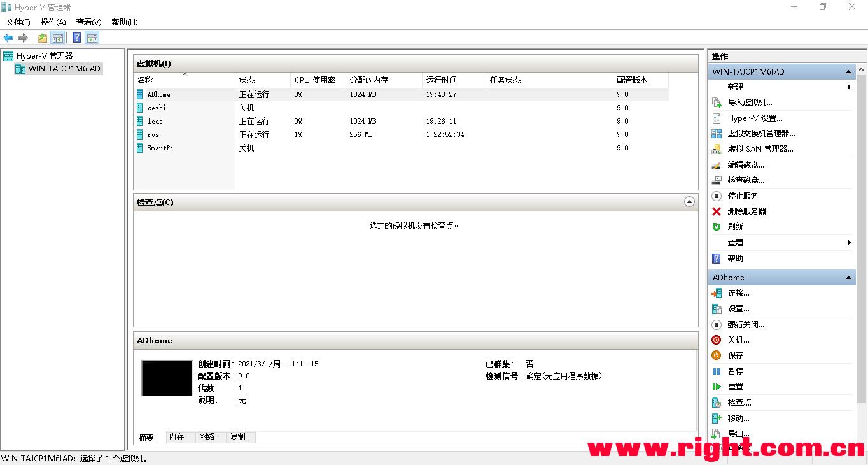Click the Hyper-V 设置 icon
868x465 pixels.
click(717, 118)
